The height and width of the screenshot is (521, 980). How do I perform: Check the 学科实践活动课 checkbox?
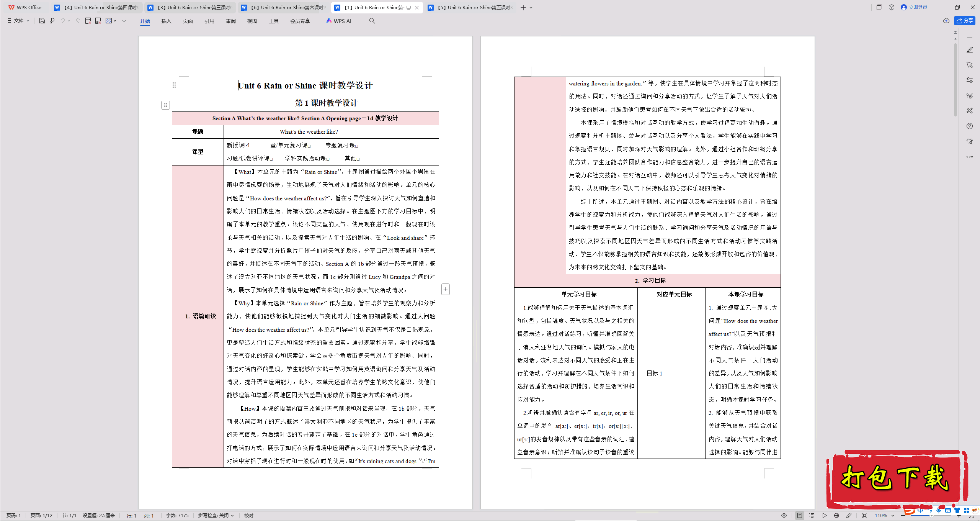click(328, 159)
